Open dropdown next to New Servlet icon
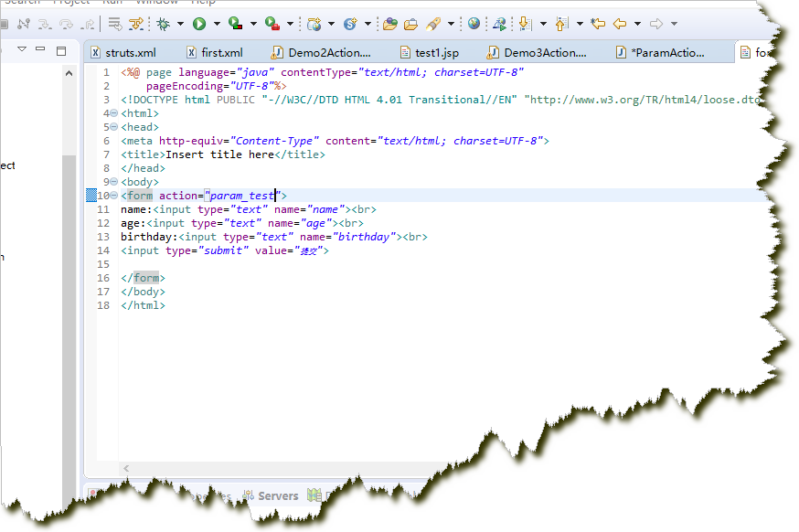799x532 pixels. (368, 24)
